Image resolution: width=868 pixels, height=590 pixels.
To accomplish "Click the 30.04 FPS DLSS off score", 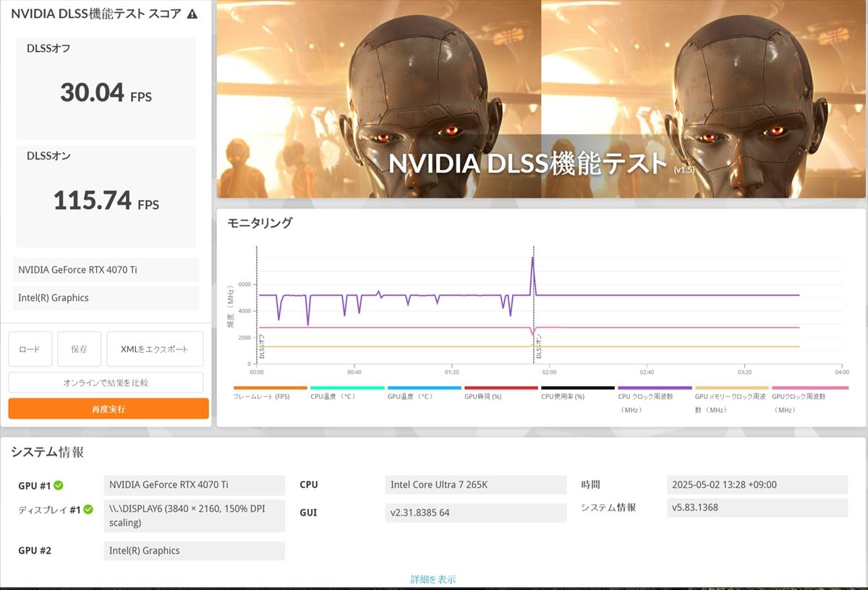I will pos(106,93).
